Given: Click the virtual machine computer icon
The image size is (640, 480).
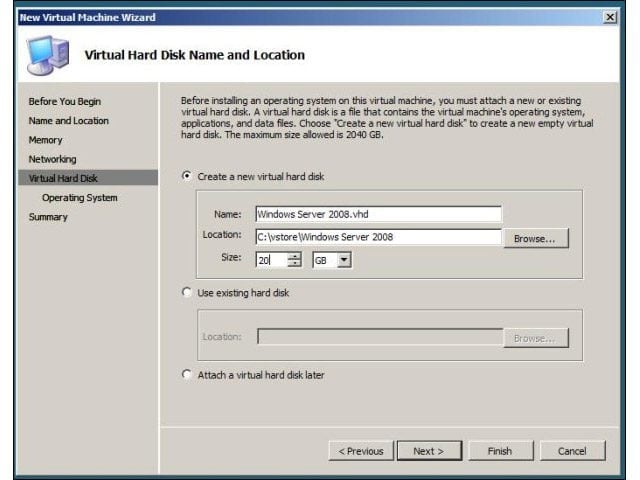Looking at the screenshot, I should pyautogui.click(x=48, y=55).
